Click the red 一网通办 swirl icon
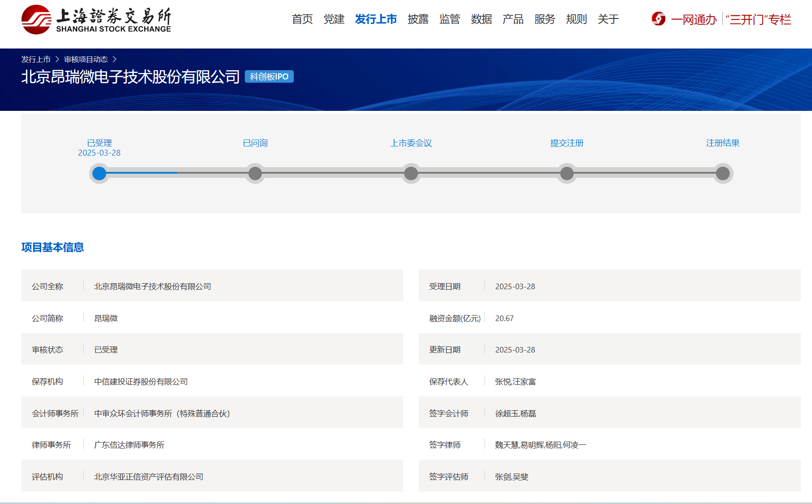812x504 pixels. [658, 19]
